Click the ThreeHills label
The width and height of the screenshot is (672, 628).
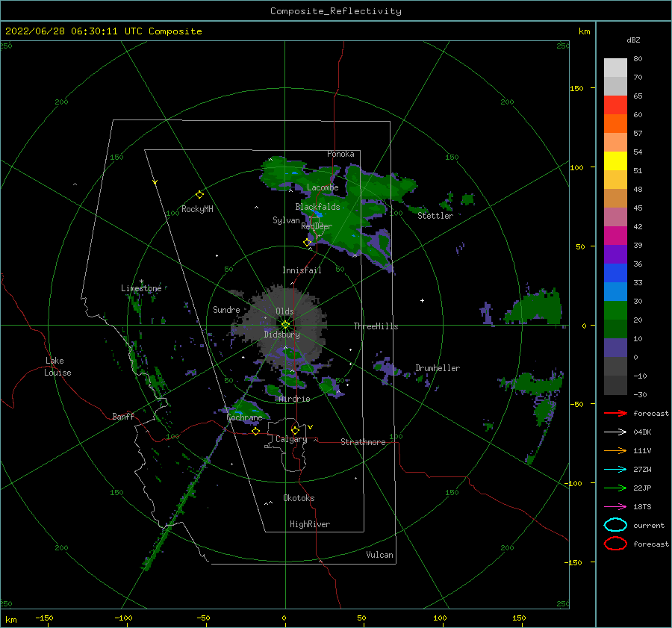(x=376, y=326)
